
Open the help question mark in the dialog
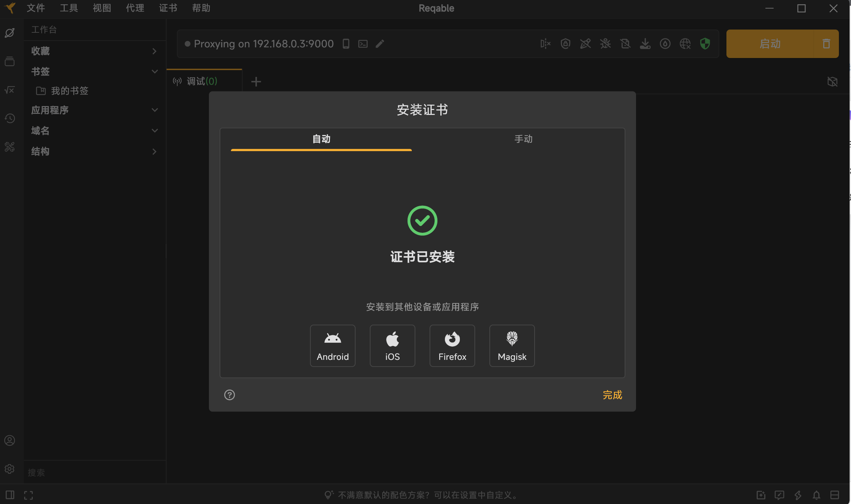click(229, 395)
